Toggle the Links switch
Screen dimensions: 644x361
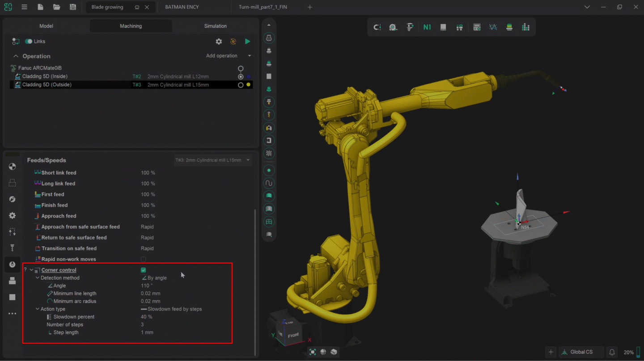coord(28,41)
